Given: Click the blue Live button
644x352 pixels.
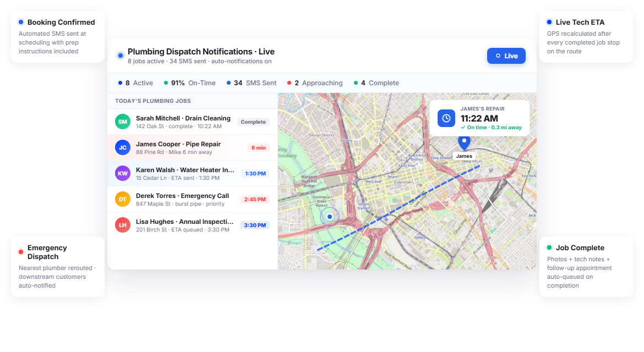Looking at the screenshot, I should pos(506,56).
